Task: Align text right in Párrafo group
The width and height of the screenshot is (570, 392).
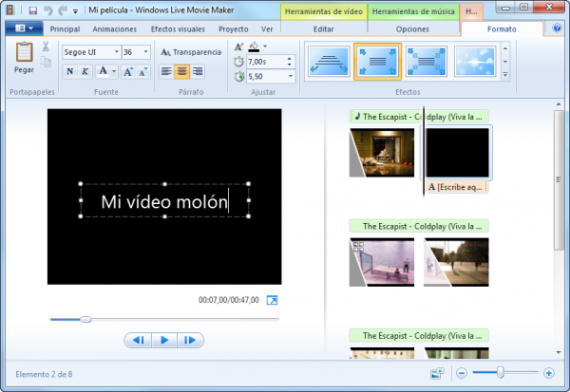Action: click(198, 71)
